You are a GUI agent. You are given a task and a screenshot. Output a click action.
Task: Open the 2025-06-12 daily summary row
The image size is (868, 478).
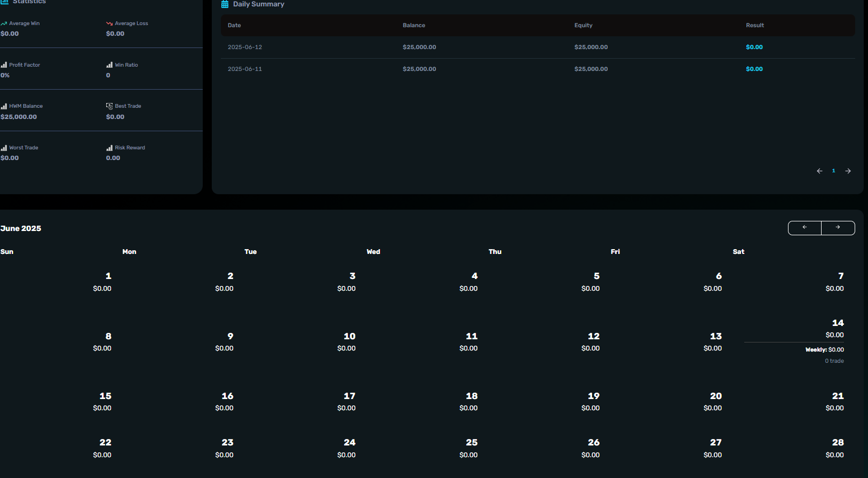537,47
